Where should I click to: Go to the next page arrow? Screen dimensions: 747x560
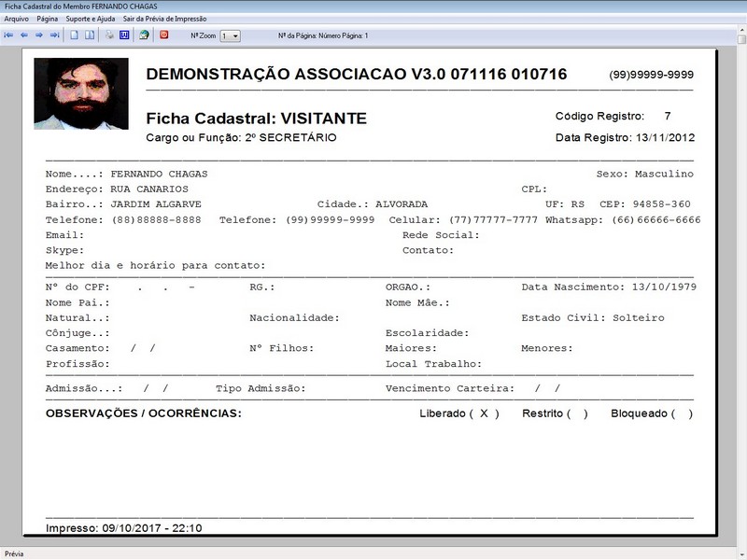tap(39, 35)
